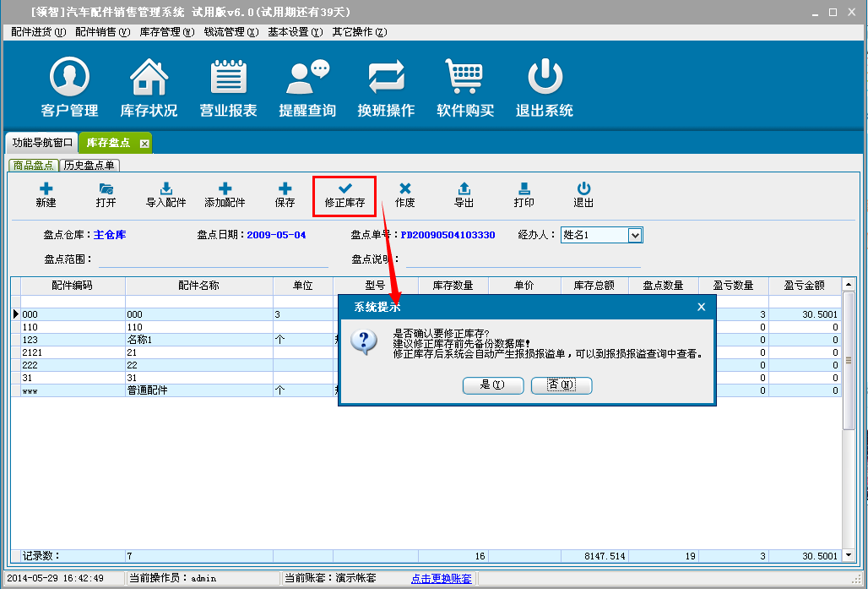Click 导入配件 import toolbar button
The image size is (868, 589).
point(166,195)
